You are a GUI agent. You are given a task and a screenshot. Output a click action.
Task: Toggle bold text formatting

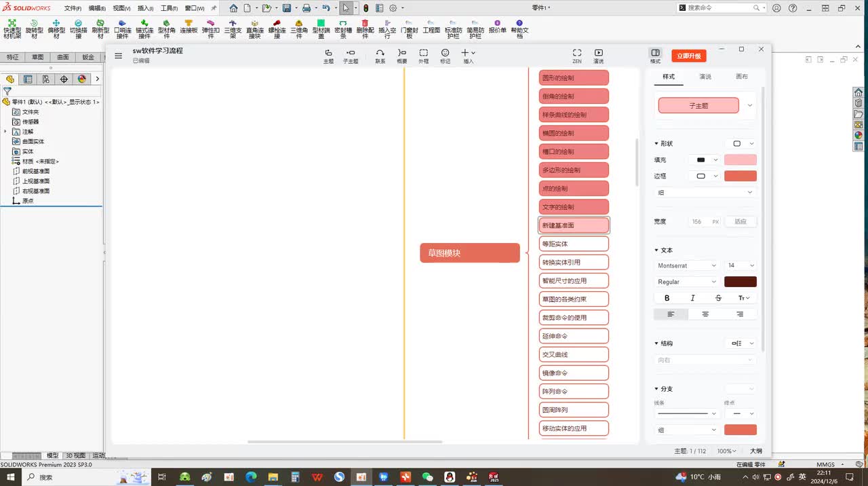coord(667,298)
